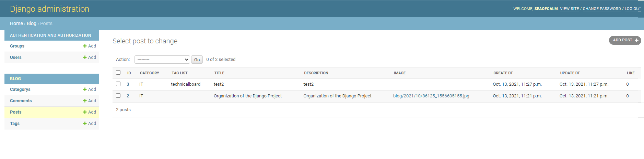Viewport: 644px width, 159px height.
Task: Click the plus icon next to Comments
Action: [85, 101]
